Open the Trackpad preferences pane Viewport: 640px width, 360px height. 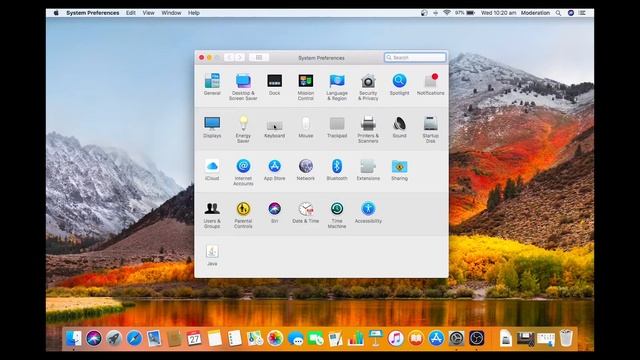point(337,127)
